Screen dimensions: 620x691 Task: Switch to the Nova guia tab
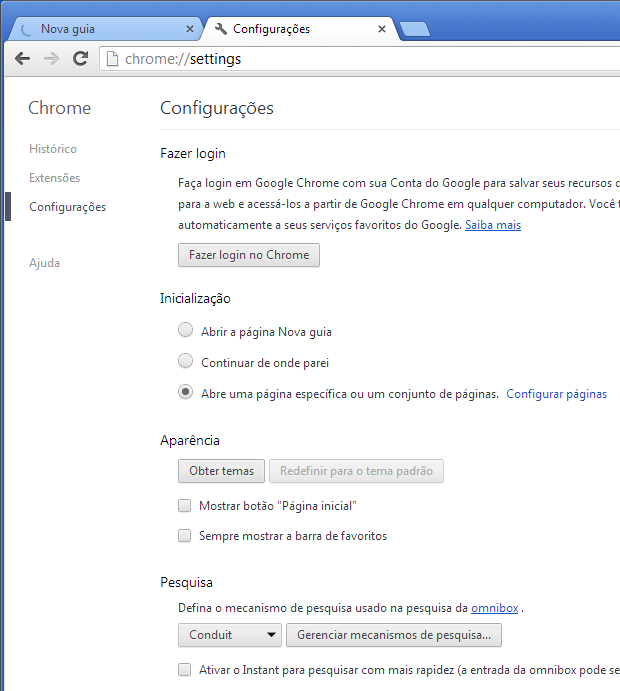point(104,29)
